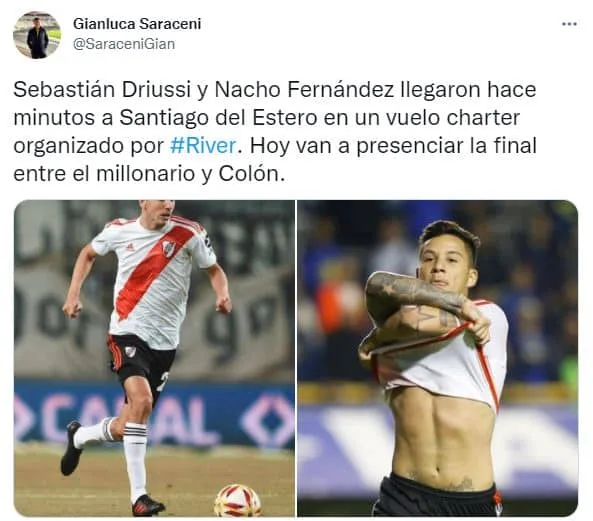Open the Gianluca Saraceni display name
The width and height of the screenshot is (593, 521).
click(137, 24)
